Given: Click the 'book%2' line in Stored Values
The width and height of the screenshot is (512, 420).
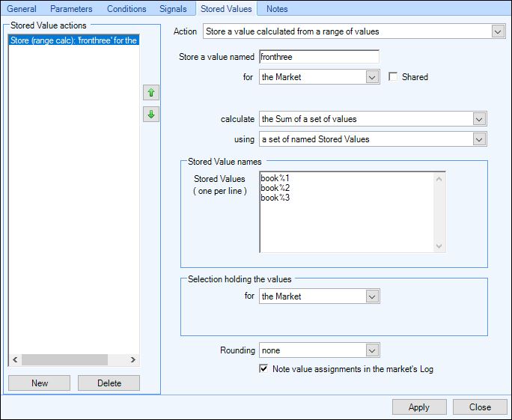Looking at the screenshot, I should click(x=275, y=188).
